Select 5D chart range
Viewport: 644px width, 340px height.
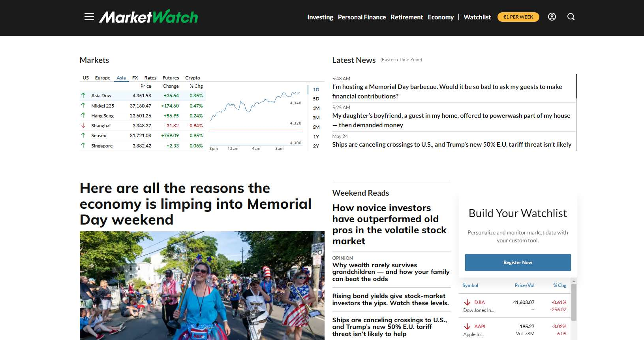(316, 99)
